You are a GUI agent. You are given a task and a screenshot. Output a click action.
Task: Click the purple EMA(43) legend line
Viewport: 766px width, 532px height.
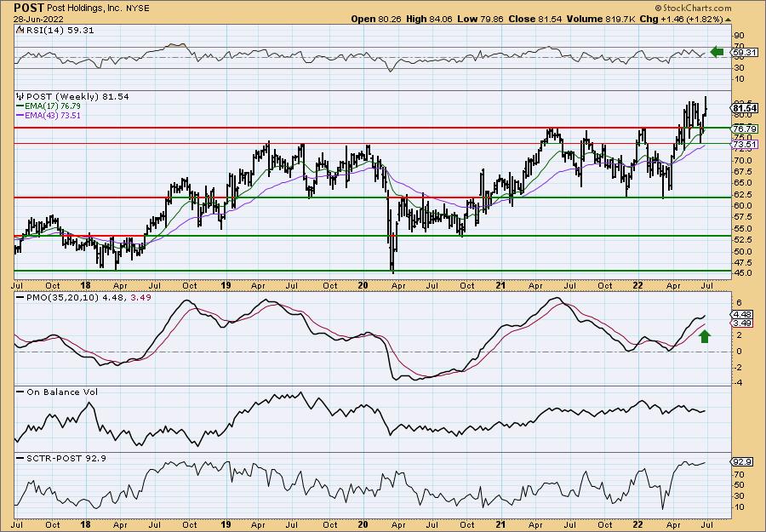point(20,116)
